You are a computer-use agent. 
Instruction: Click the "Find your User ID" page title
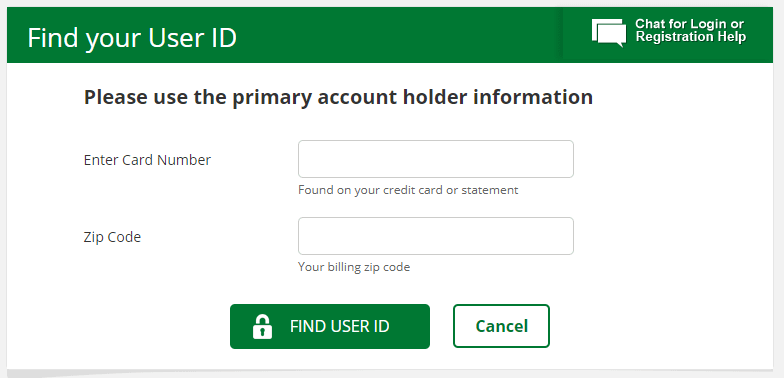[132, 38]
